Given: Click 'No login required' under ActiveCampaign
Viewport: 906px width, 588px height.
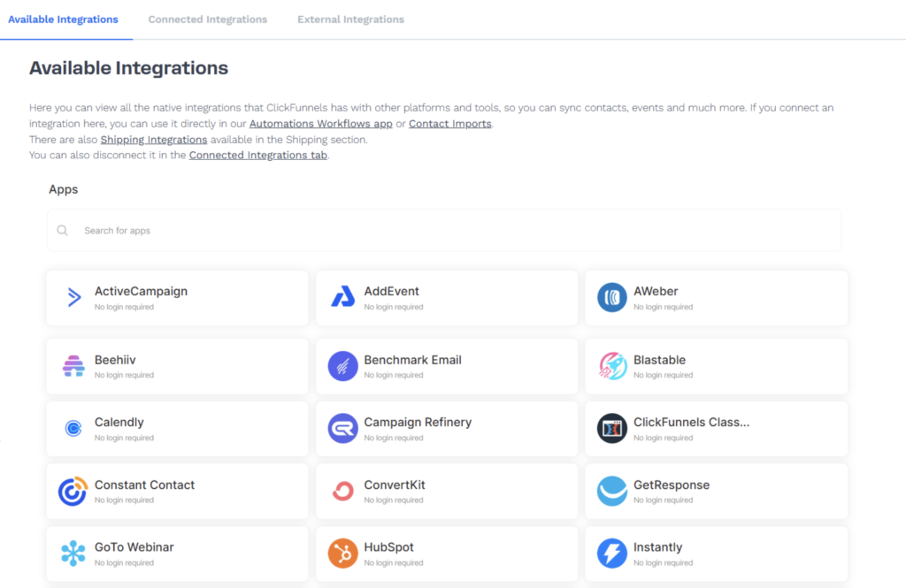Looking at the screenshot, I should click(124, 308).
